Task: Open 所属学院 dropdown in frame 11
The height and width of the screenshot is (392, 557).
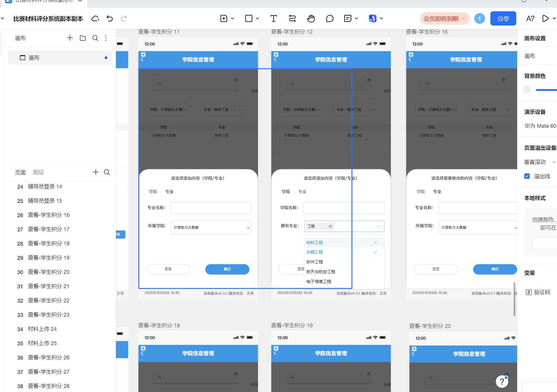Action: pyautogui.click(x=211, y=227)
